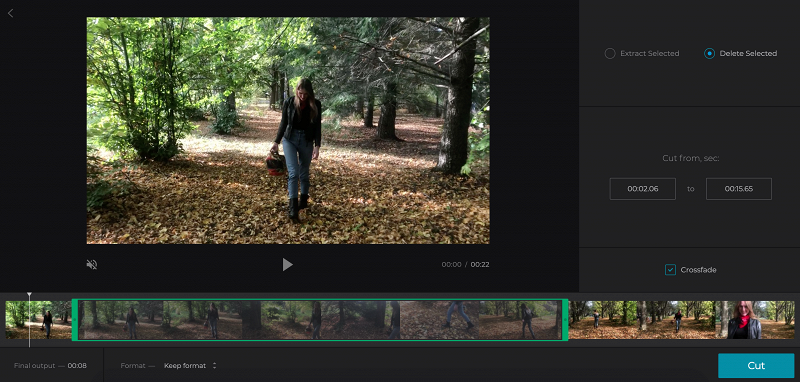800x382 pixels.
Task: Open the Keep format dropdown
Action: click(190, 366)
